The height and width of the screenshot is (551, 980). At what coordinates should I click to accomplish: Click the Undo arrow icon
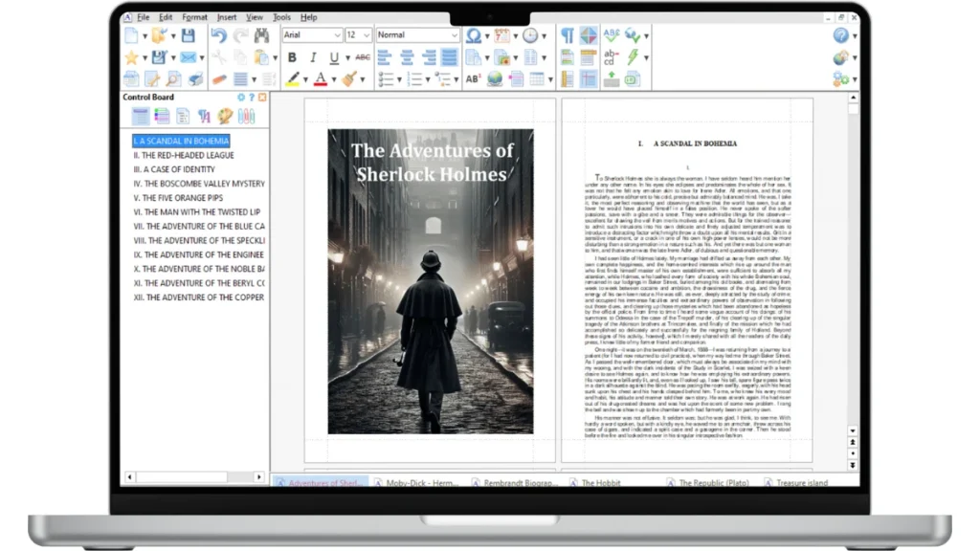click(218, 35)
